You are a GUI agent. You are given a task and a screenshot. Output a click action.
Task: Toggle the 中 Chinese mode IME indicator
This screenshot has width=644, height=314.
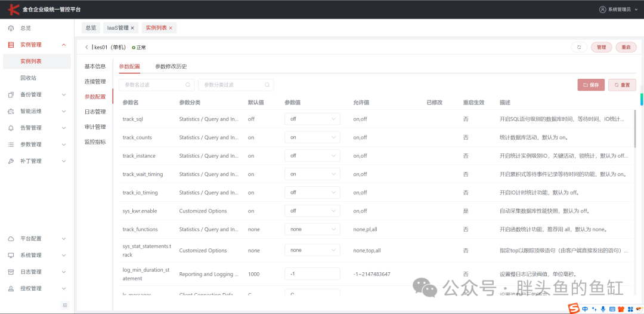[x=584, y=309]
